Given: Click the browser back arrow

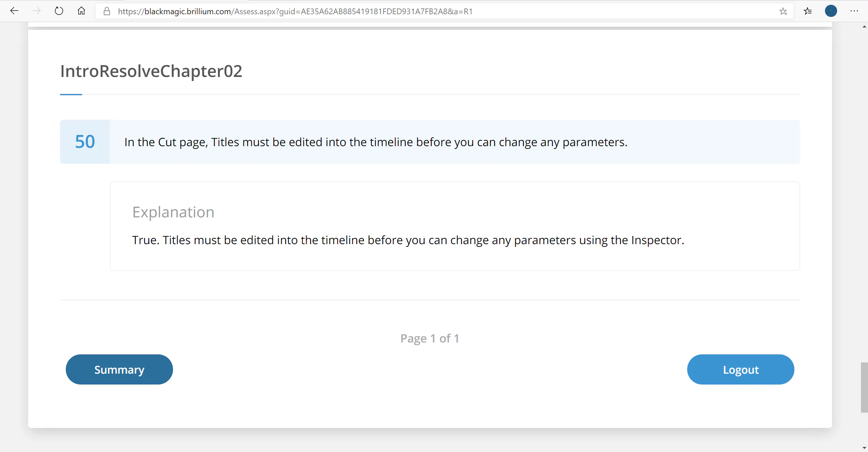Looking at the screenshot, I should [14, 11].
